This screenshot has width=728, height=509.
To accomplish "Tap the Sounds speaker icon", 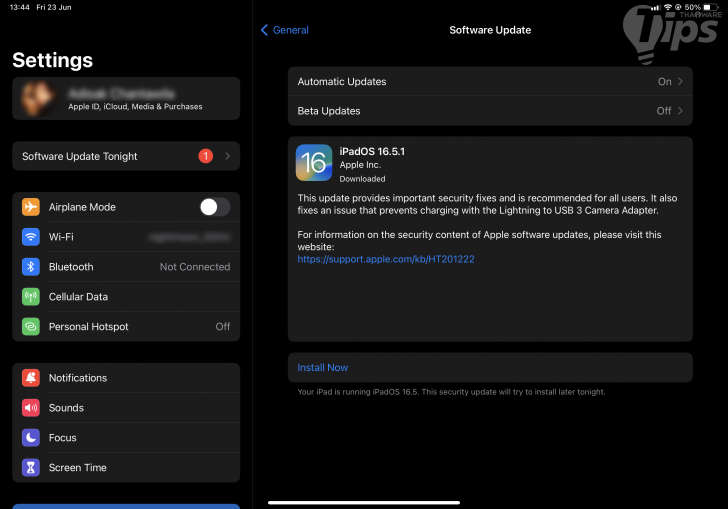I will (31, 408).
